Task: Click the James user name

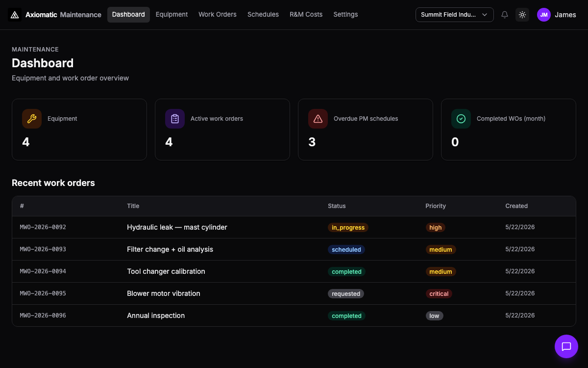Action: point(565,15)
